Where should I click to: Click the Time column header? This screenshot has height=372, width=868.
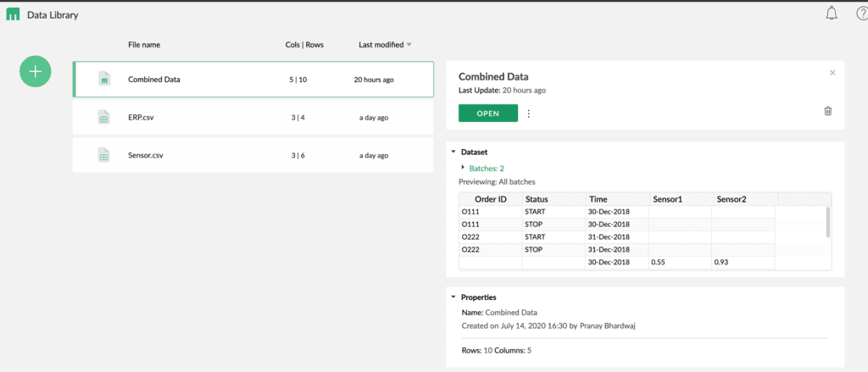click(618, 199)
